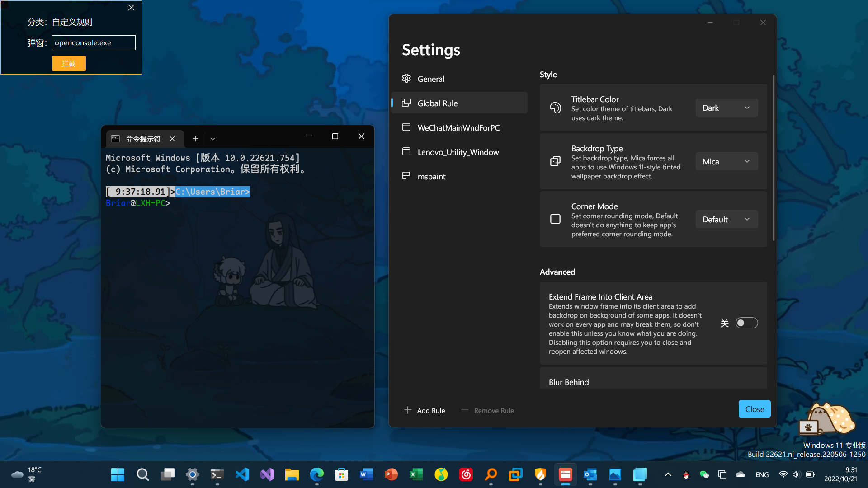Open Visual Studio Code from taskbar
Image resolution: width=868 pixels, height=488 pixels.
click(x=242, y=474)
